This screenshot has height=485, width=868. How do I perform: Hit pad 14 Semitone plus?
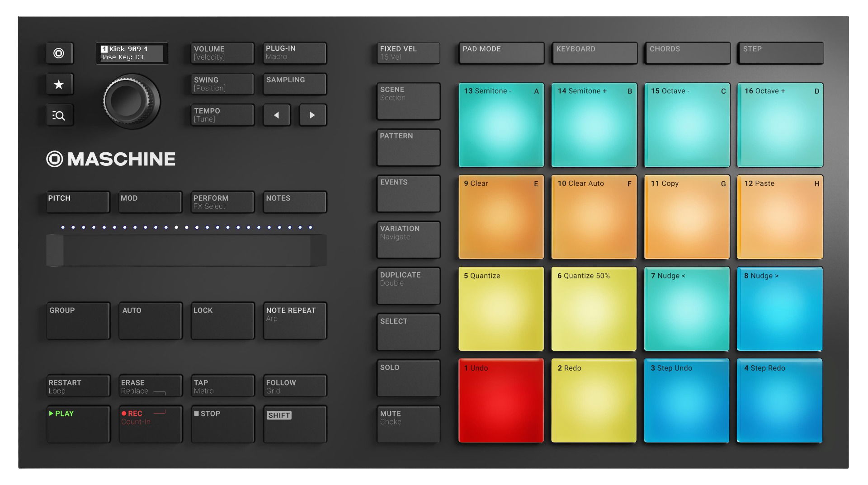click(594, 125)
